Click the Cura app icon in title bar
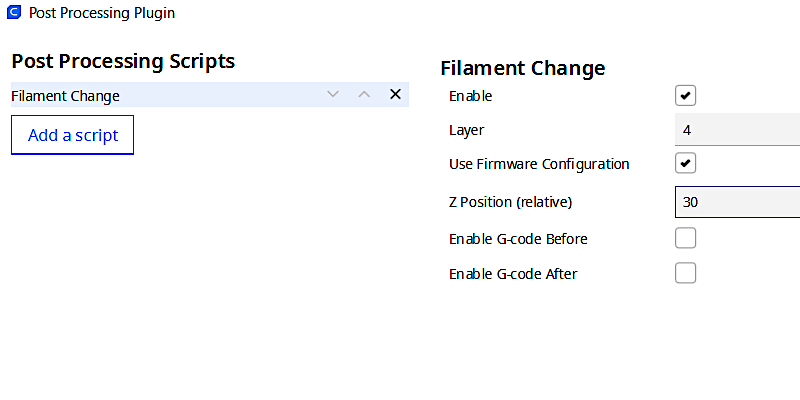800x400 pixels. 14,12
